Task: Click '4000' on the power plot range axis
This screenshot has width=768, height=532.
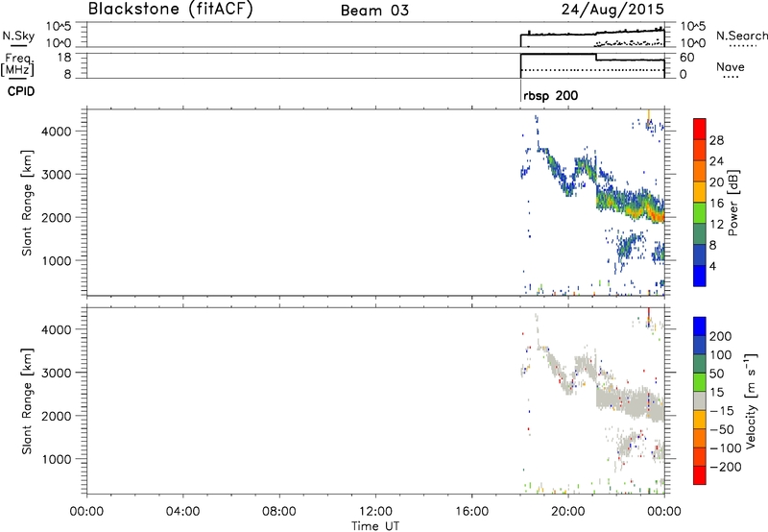Action: coord(57,132)
